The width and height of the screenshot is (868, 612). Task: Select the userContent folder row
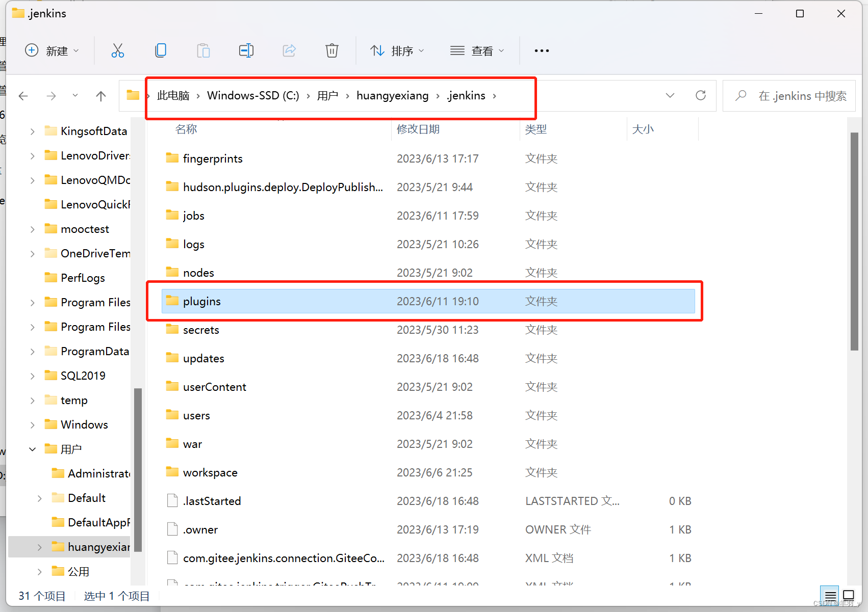coord(428,387)
